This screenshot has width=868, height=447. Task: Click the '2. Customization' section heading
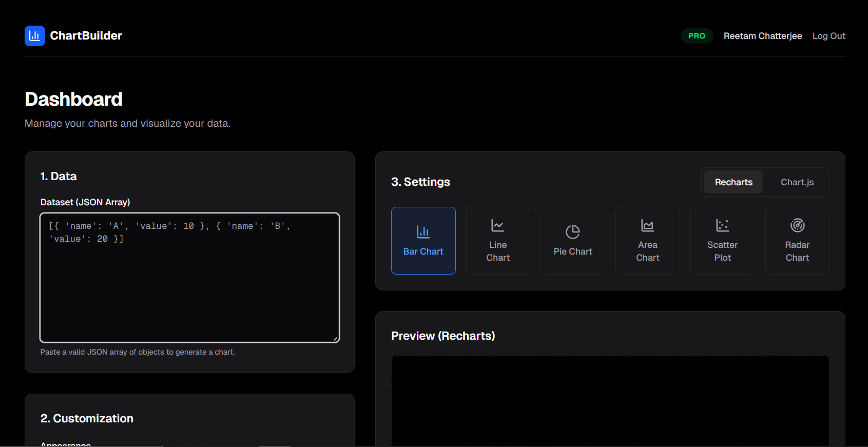click(x=87, y=419)
